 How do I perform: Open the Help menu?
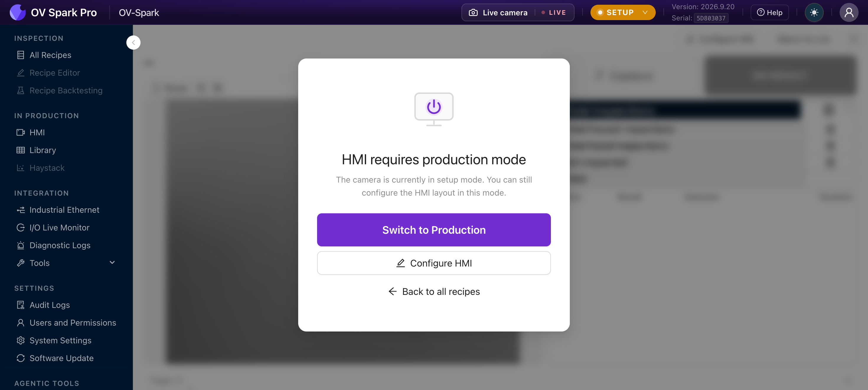[x=770, y=12]
